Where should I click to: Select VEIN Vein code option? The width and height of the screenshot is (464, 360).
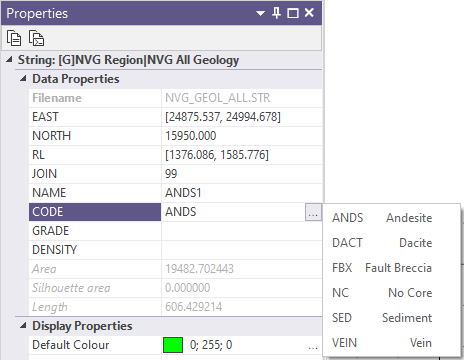pyautogui.click(x=382, y=343)
